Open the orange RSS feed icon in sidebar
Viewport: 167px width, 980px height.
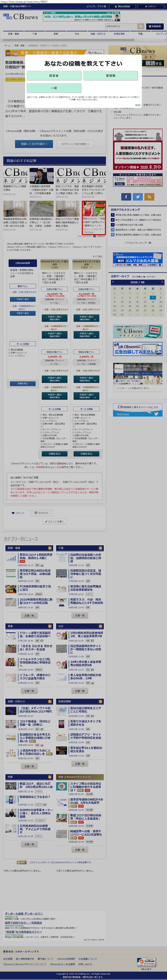[150, 197]
